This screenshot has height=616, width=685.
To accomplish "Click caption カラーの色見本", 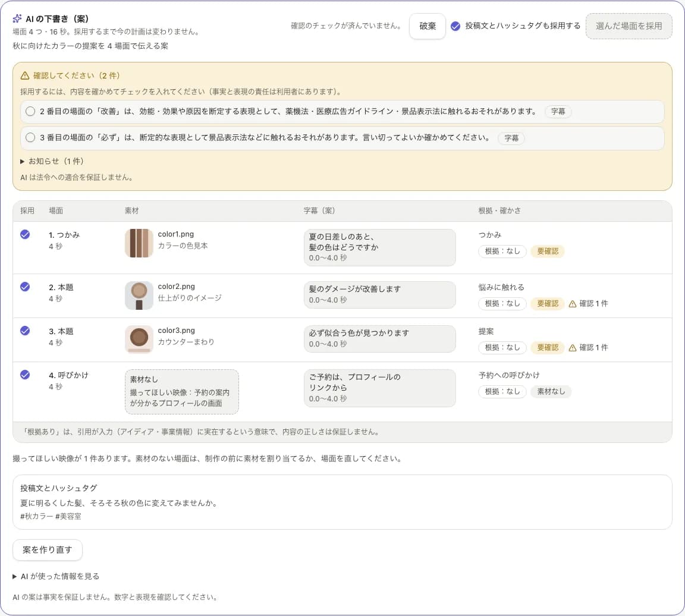I will point(183,246).
